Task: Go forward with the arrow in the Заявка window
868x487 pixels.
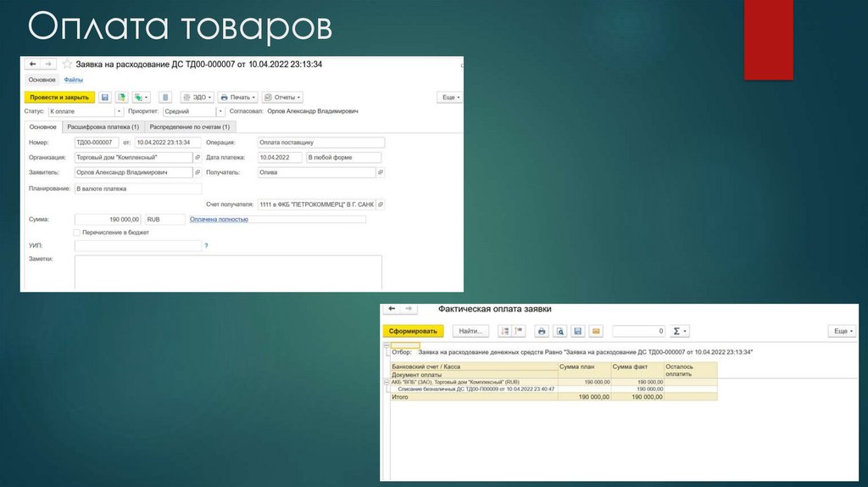Action: 48,64
